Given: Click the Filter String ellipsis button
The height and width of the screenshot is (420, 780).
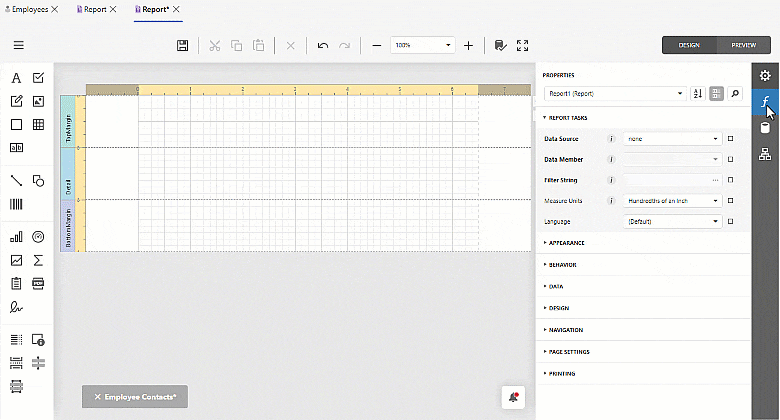Looking at the screenshot, I should (x=715, y=180).
